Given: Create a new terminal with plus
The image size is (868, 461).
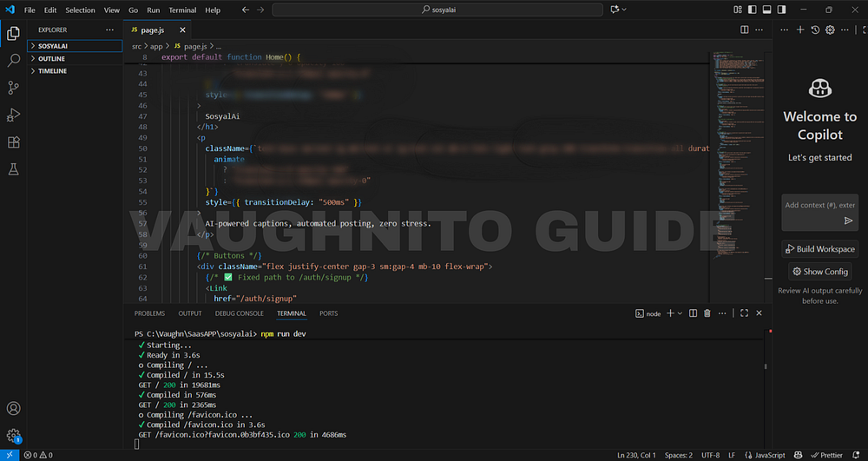Looking at the screenshot, I should point(670,313).
